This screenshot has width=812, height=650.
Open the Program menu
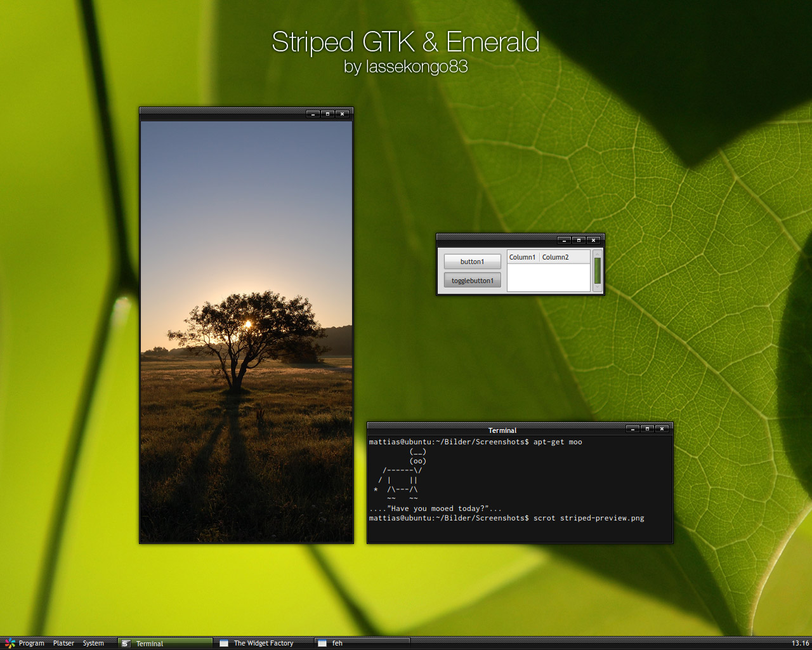[32, 643]
